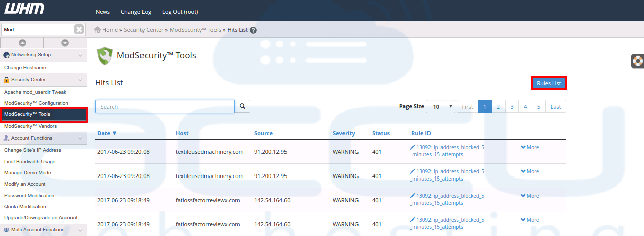
Task: Log Out (root) from WHM
Action: click(x=180, y=12)
